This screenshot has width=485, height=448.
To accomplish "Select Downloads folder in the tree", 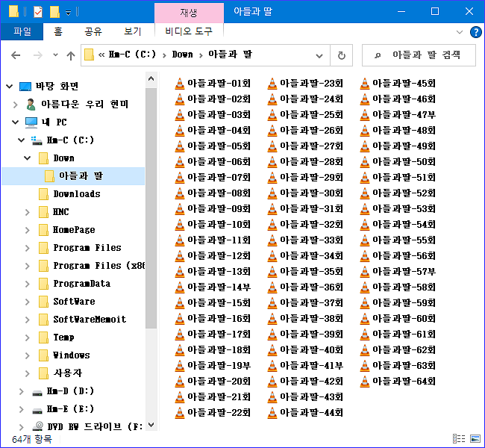I will point(77,194).
